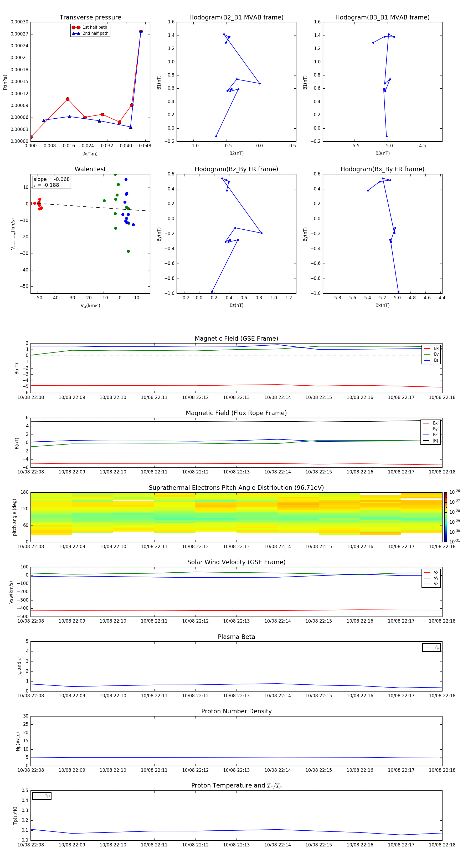Click the lowest green point in the WalenTest scatter
Image resolution: width=473 pixels, height=868 pixels.
click(128, 251)
